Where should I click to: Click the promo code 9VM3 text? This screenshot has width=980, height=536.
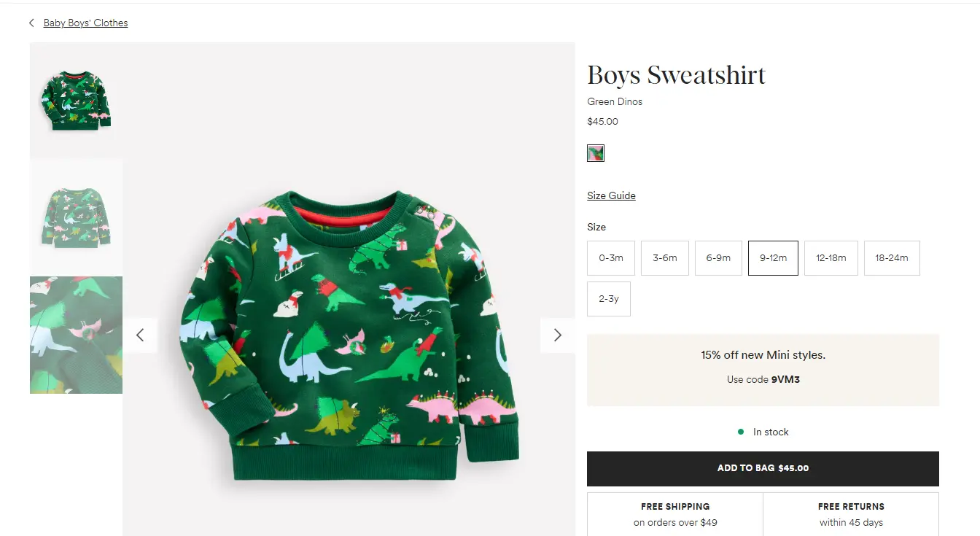[x=785, y=379]
